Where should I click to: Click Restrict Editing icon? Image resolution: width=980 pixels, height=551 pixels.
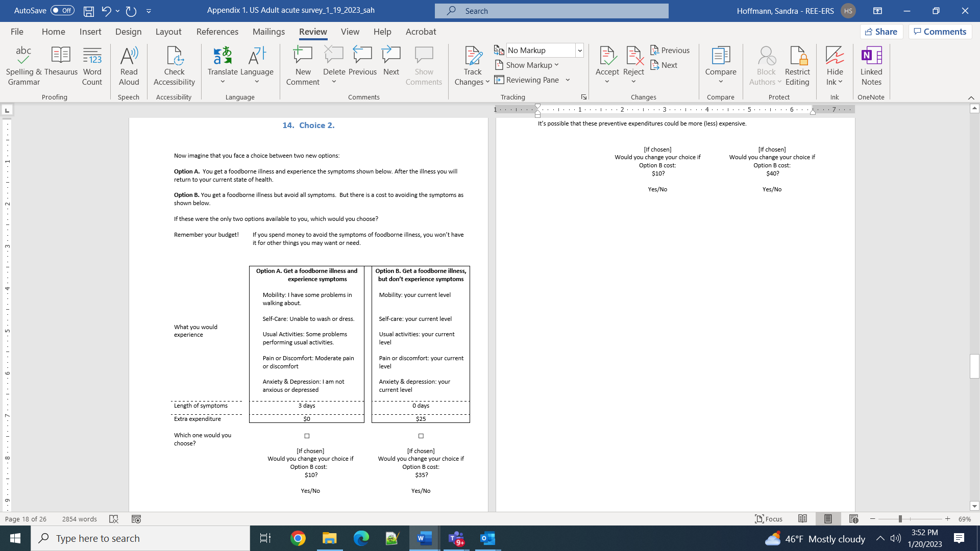tap(797, 66)
